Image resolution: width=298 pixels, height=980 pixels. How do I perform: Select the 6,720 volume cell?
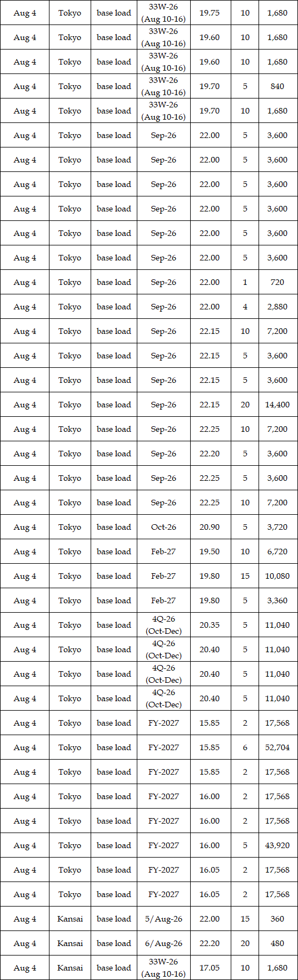[277, 551]
